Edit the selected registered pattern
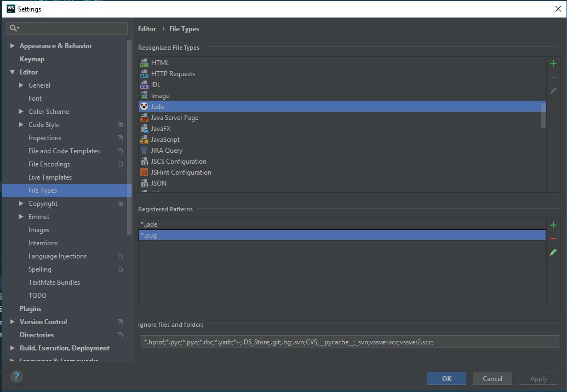The height and width of the screenshot is (392, 567). click(x=553, y=252)
